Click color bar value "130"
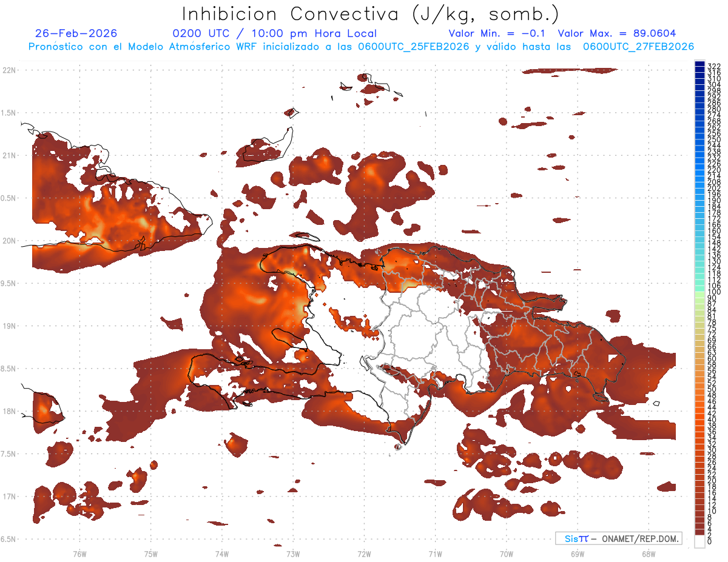 click(x=714, y=261)
